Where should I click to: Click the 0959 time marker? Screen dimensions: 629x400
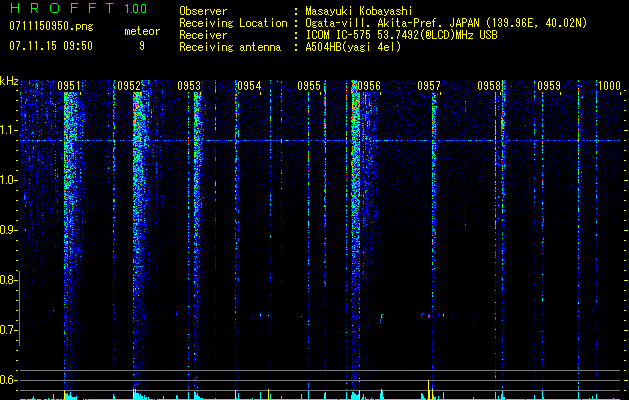[549, 86]
